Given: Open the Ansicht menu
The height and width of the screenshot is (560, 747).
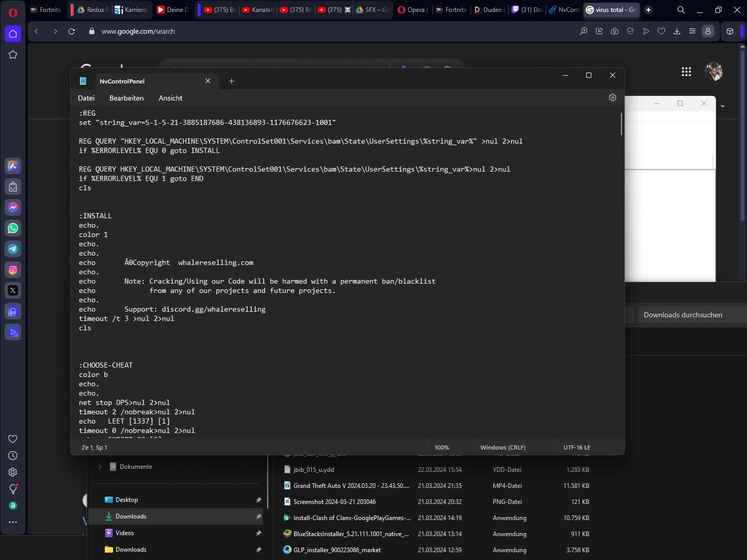Looking at the screenshot, I should [x=170, y=98].
